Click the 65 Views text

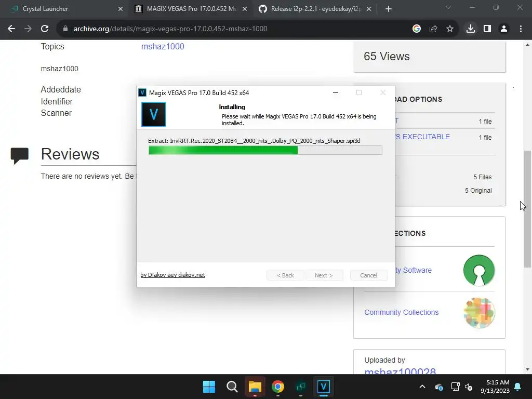tap(387, 56)
